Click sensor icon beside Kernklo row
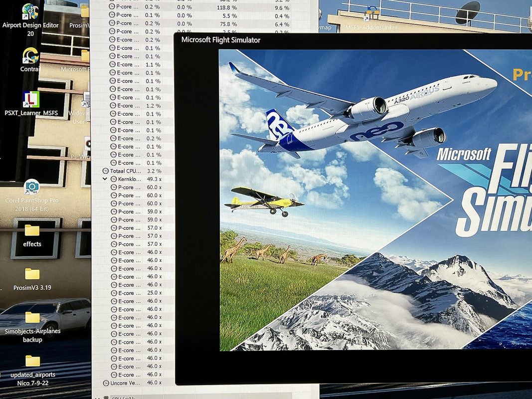The height and width of the screenshot is (399, 532). coord(114,179)
